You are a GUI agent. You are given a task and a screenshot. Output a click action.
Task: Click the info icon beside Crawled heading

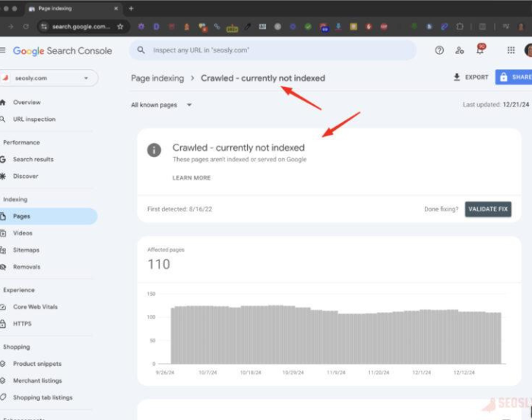click(154, 150)
